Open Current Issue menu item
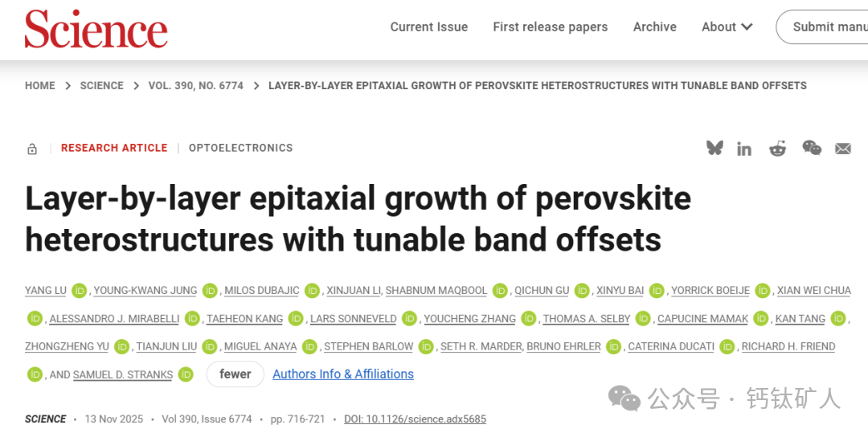868x433 pixels. (428, 27)
